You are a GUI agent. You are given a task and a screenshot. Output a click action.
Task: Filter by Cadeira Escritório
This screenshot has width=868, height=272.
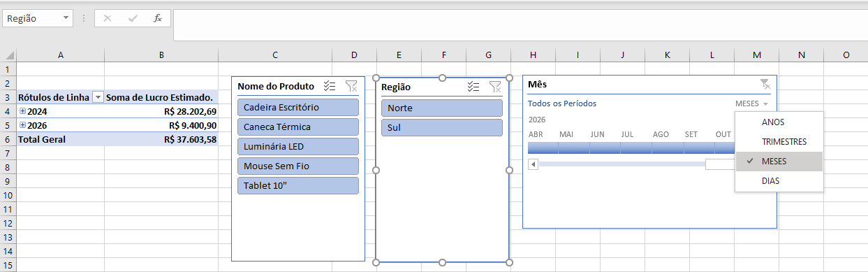click(298, 107)
